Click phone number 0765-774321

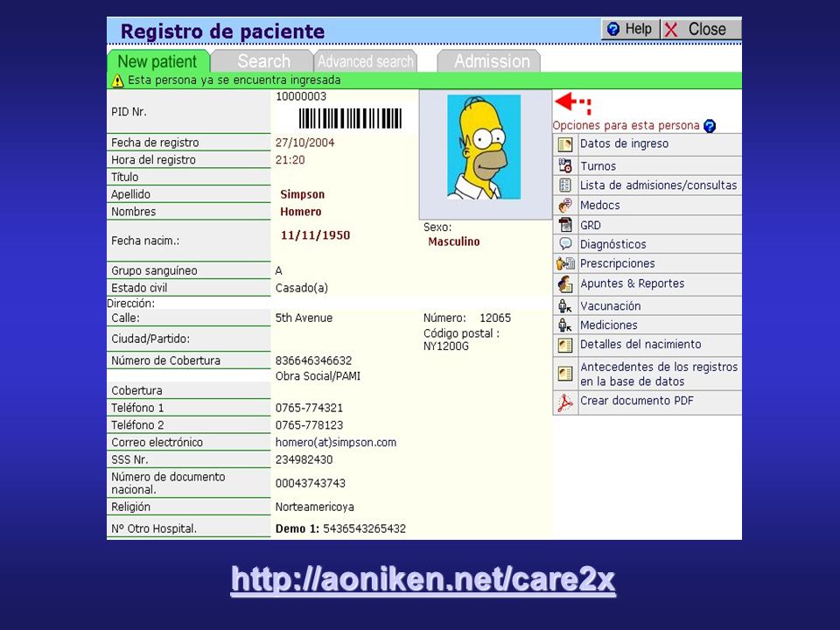tap(309, 408)
